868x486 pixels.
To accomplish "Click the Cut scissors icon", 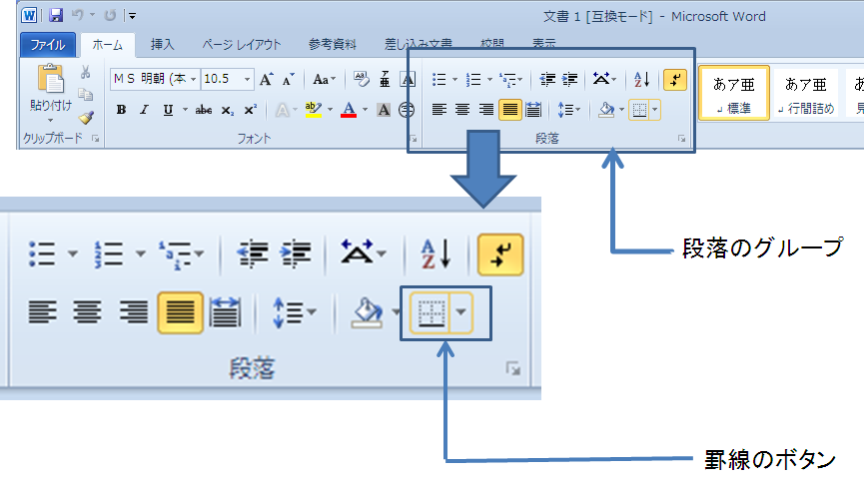I will click(x=85, y=72).
